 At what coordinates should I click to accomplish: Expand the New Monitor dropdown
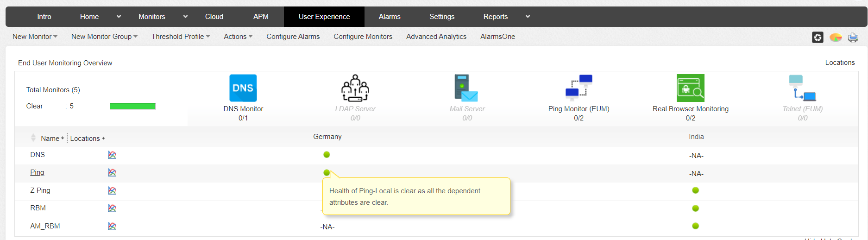tap(35, 37)
